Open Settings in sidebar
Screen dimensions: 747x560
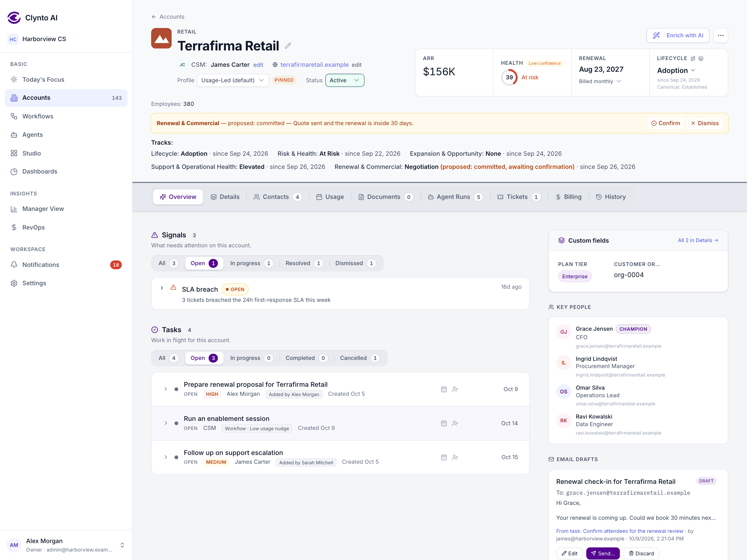coord(66,283)
